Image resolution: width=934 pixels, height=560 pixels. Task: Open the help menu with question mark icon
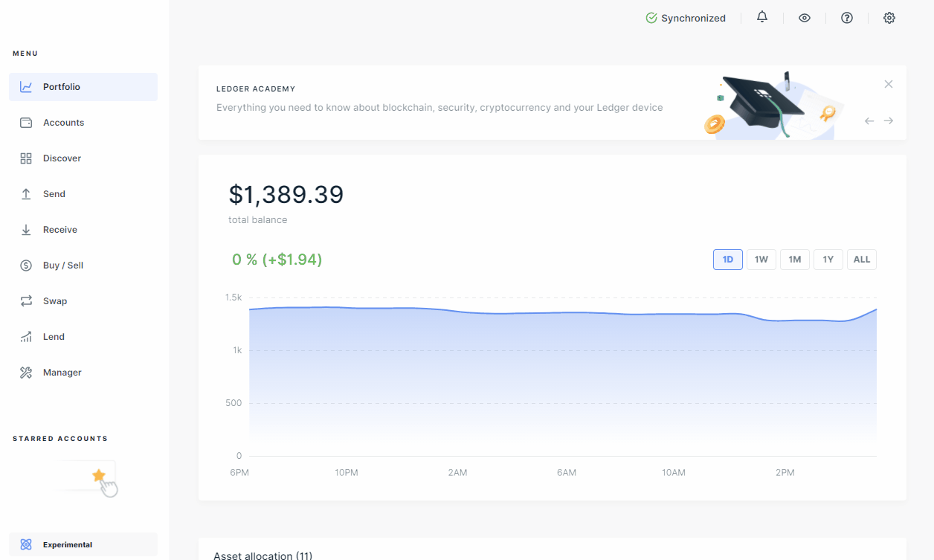[847, 17]
